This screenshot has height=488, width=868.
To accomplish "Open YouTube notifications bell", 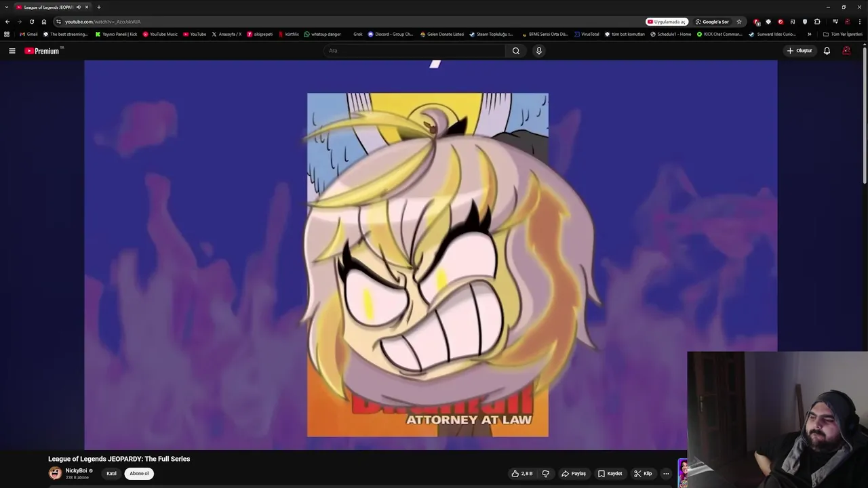I will 827,51.
